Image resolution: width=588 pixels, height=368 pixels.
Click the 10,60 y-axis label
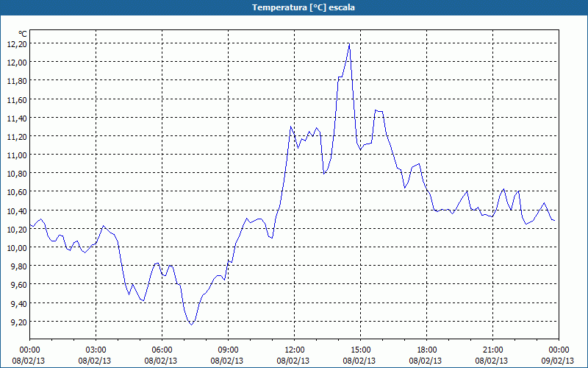(x=17, y=192)
